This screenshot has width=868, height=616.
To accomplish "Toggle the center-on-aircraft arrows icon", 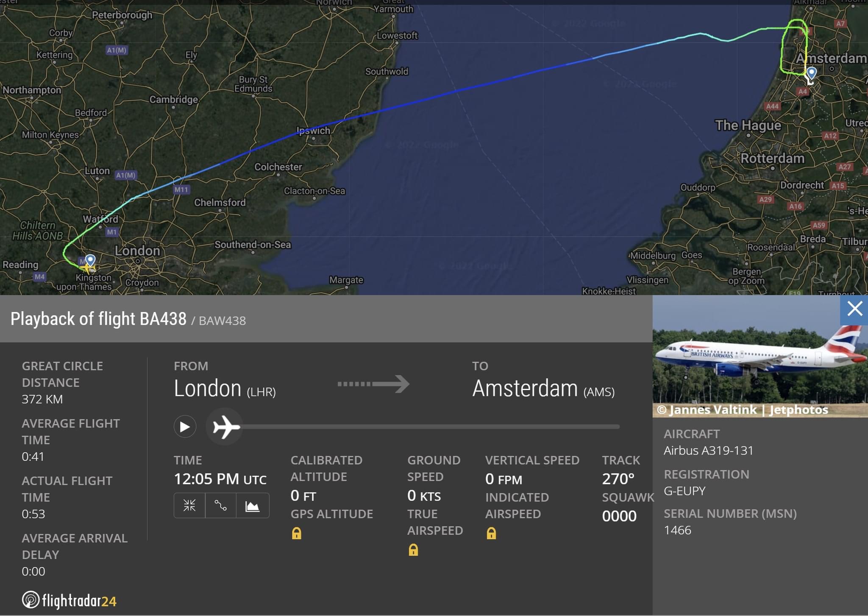I will pyautogui.click(x=189, y=505).
